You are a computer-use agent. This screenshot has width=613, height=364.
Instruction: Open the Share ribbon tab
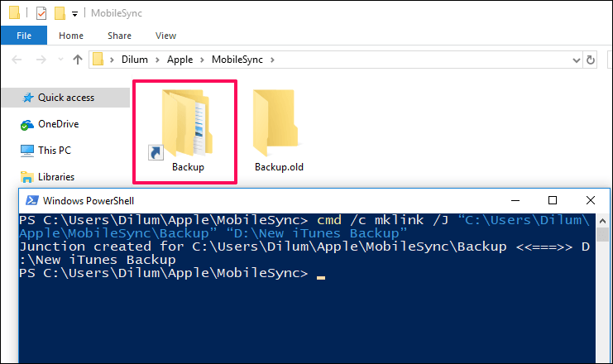(x=119, y=36)
